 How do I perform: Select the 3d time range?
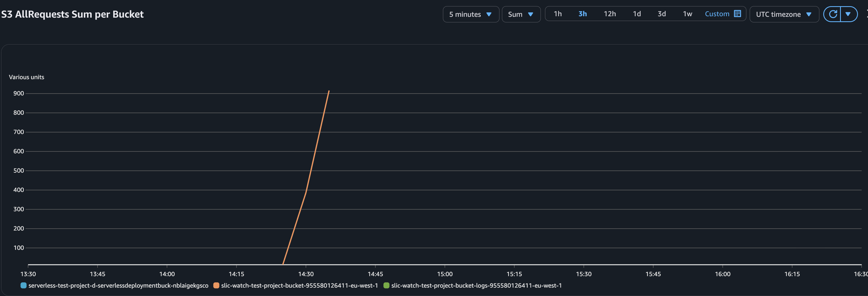pos(661,14)
